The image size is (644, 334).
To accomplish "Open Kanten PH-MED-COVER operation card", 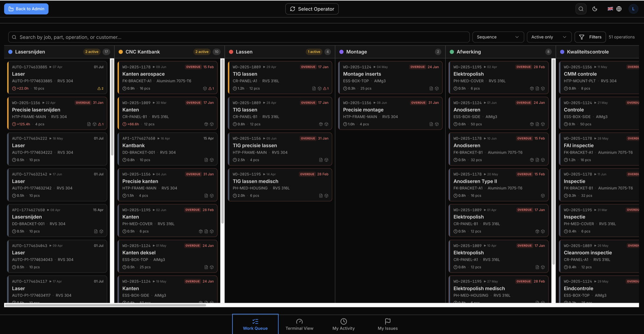I will pyautogui.click(x=167, y=221).
